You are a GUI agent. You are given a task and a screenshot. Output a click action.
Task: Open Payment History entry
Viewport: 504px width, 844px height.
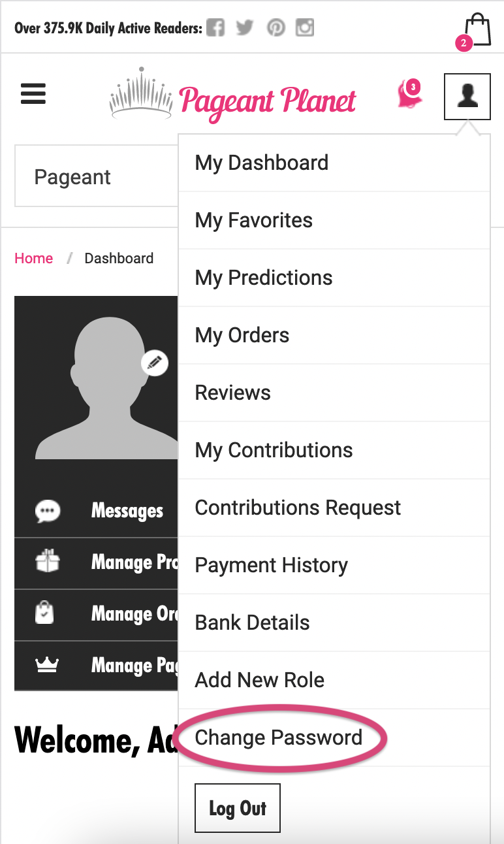(x=272, y=565)
